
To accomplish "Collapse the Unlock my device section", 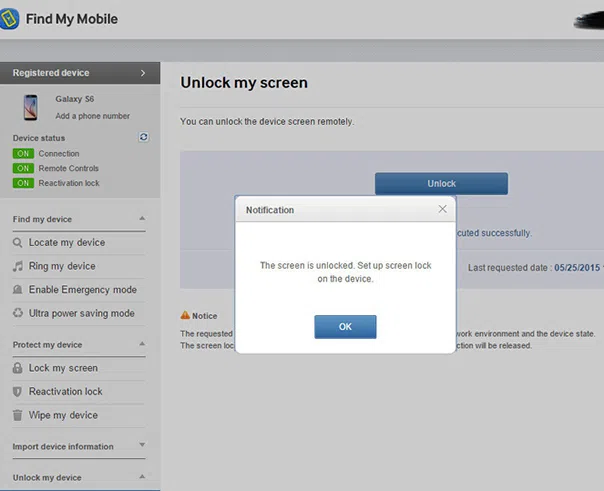I will 142,477.
